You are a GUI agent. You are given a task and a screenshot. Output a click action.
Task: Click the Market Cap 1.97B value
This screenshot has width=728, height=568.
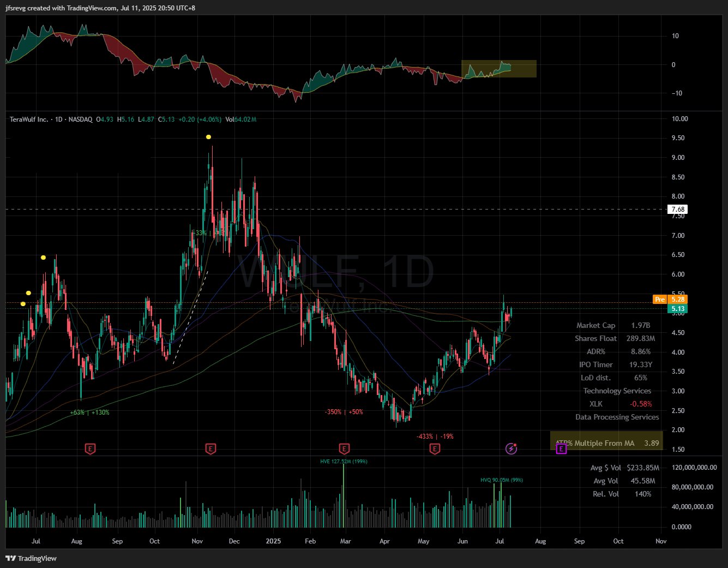tap(641, 325)
